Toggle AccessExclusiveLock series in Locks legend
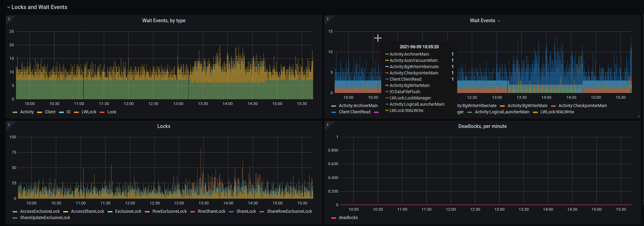Image resolution: width=644 pixels, height=226 pixels. [x=40, y=211]
